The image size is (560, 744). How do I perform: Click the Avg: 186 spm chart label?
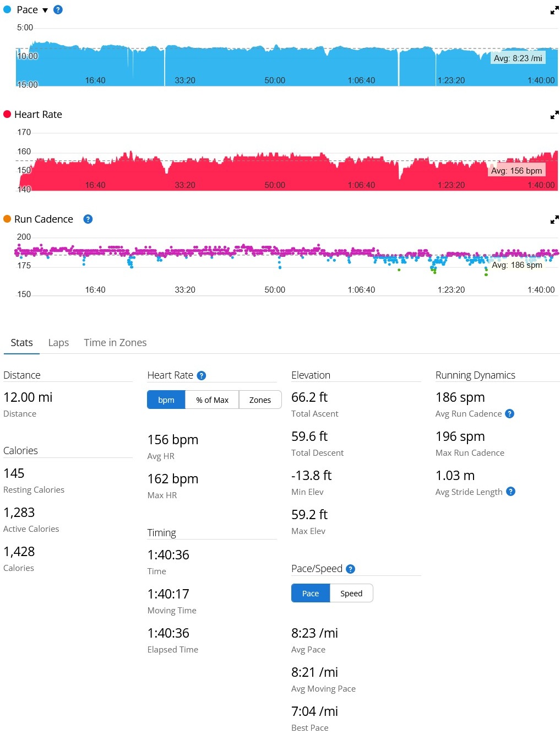517,265
